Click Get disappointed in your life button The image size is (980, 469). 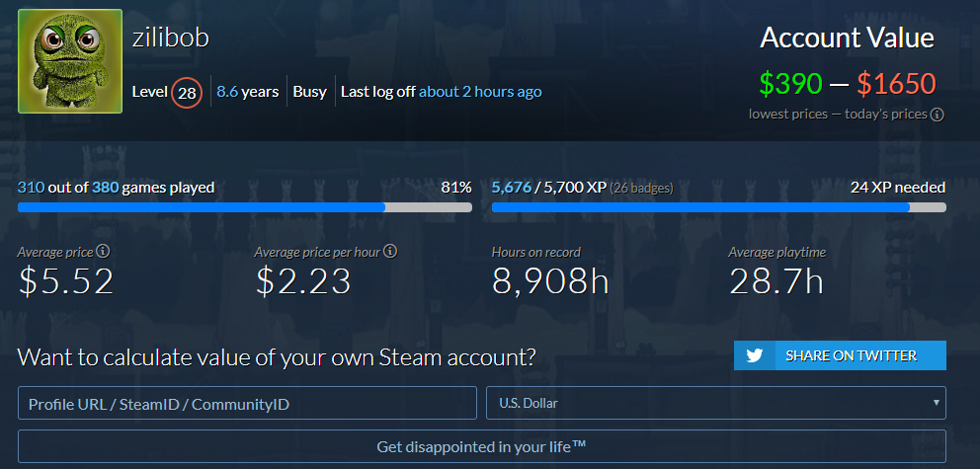tap(482, 446)
